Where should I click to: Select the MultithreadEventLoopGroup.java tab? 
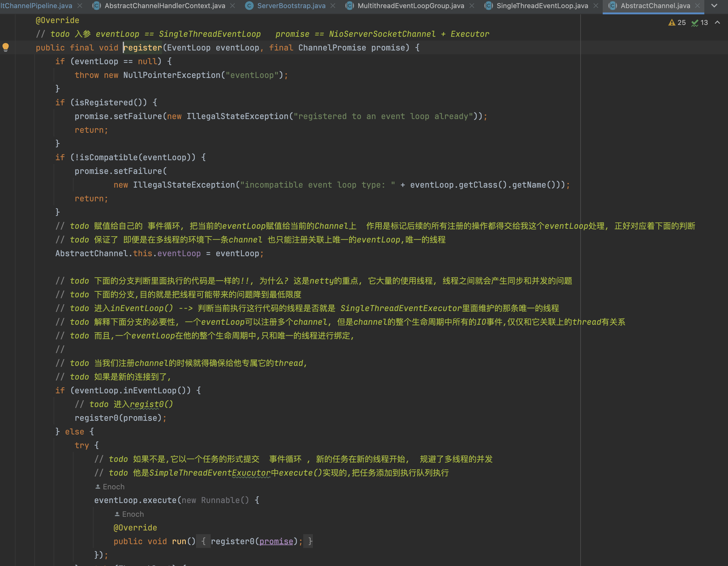tap(411, 6)
